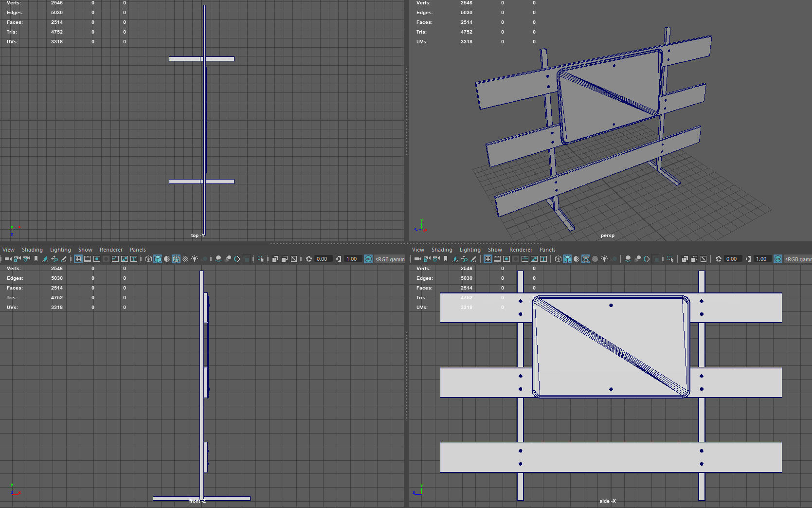Open the Lighting menu of the front panel
This screenshot has width=812, height=508.
click(x=60, y=250)
